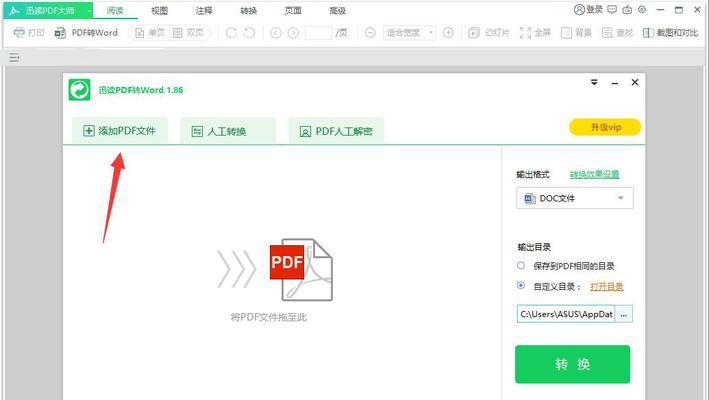
Task: Click 登录 to log in
Action: tap(588, 9)
